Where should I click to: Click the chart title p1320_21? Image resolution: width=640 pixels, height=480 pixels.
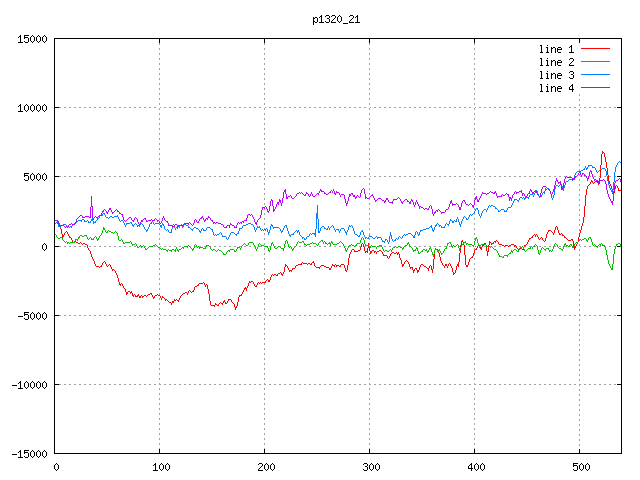(336, 20)
